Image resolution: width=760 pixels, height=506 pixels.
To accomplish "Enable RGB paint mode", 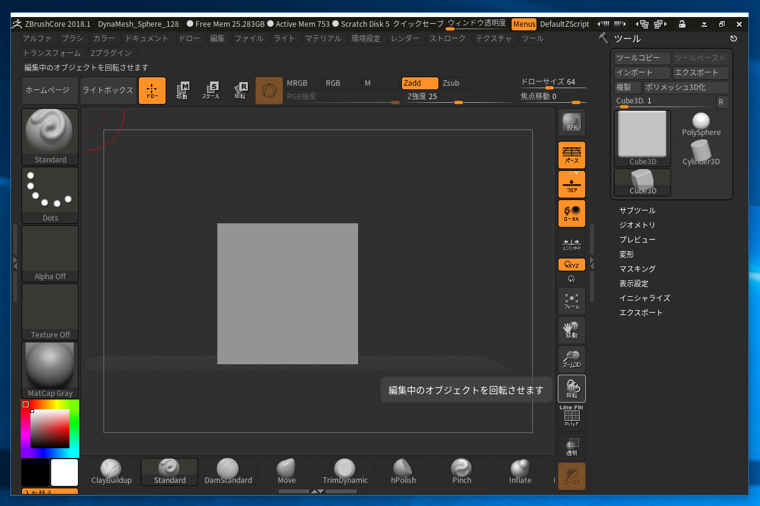I will (x=341, y=83).
